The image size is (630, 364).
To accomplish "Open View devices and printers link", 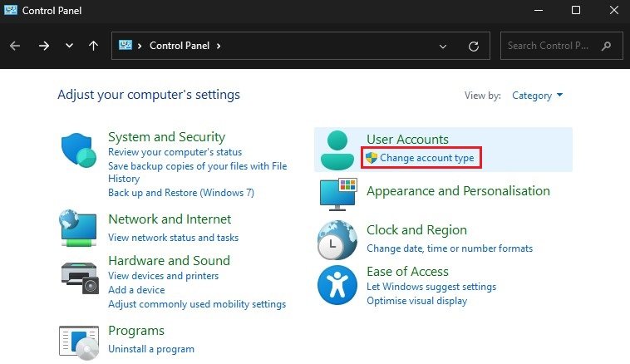I will pyautogui.click(x=164, y=276).
